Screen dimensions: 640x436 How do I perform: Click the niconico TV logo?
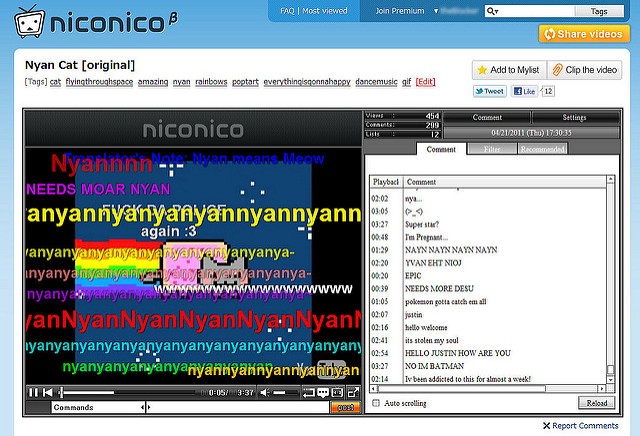29,22
